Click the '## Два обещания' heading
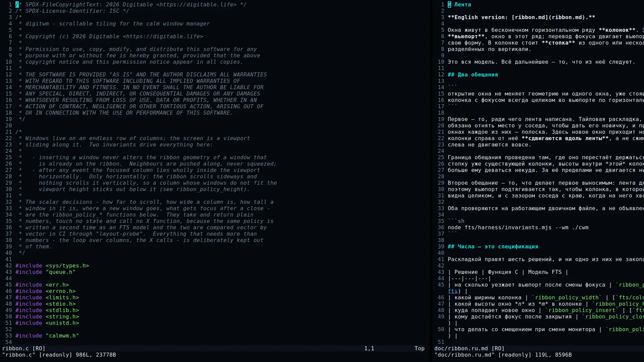The width and height of the screenshot is (644, 362). (x=473, y=74)
